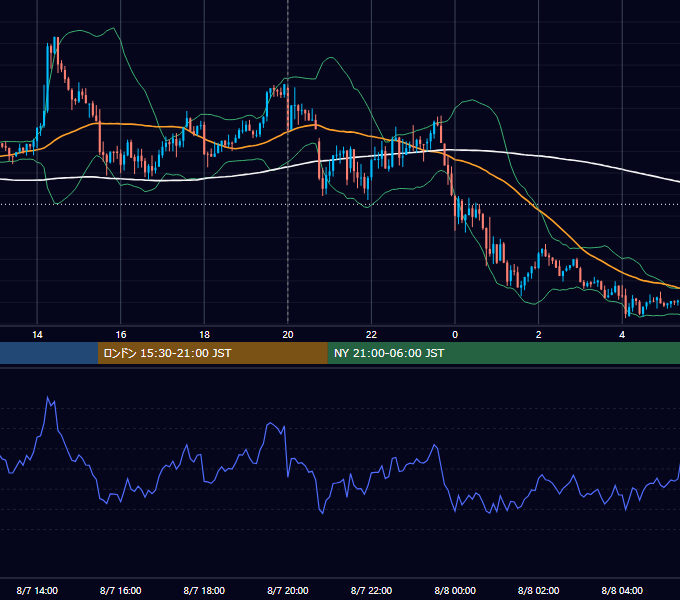This screenshot has width=680, height=600.
Task: Click the 8/7 20:00 label on lower axis
Action: point(288,590)
